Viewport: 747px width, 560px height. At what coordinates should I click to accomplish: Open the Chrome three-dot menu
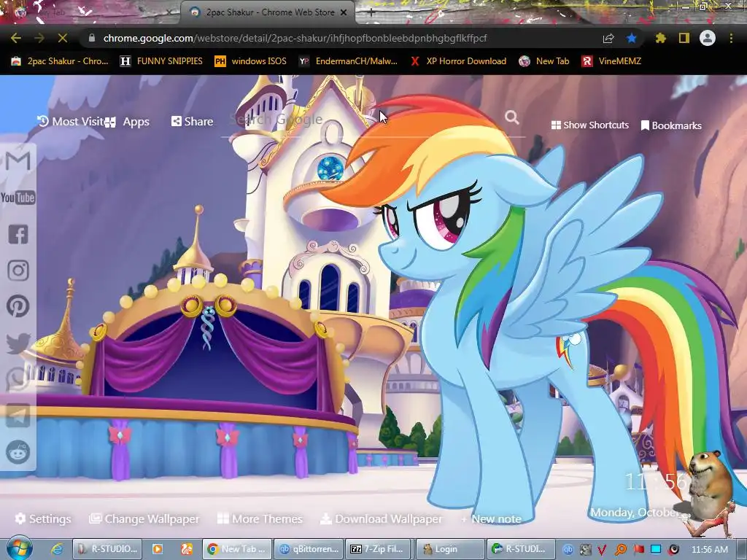coord(731,38)
